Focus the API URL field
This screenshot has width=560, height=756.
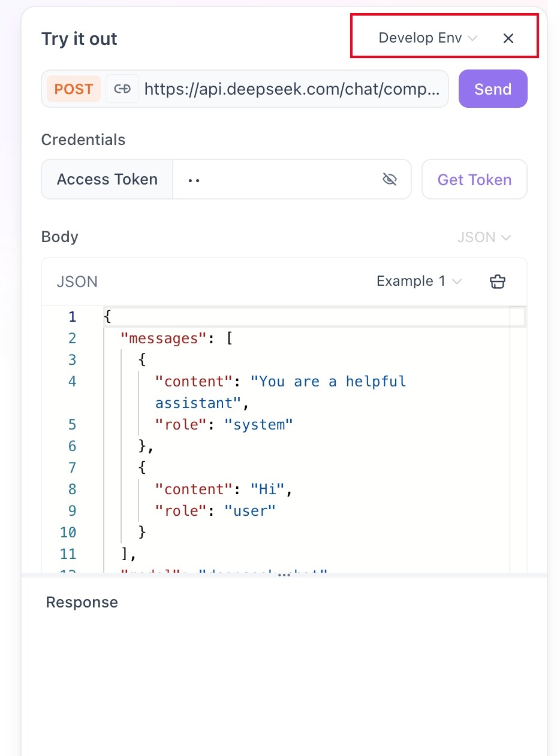tap(295, 89)
